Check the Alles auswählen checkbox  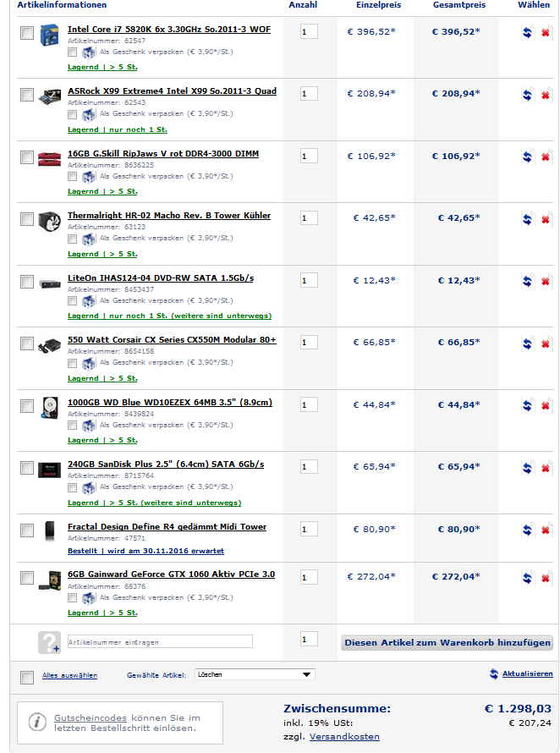(x=27, y=678)
